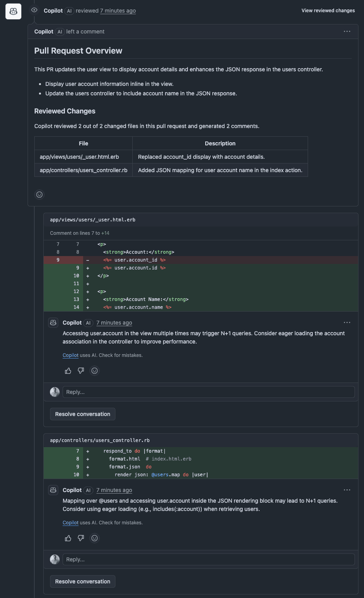The height and width of the screenshot is (598, 364).
Task: Click the "7 minutes ago" timestamp next to "reviewed"
Action: (118, 11)
